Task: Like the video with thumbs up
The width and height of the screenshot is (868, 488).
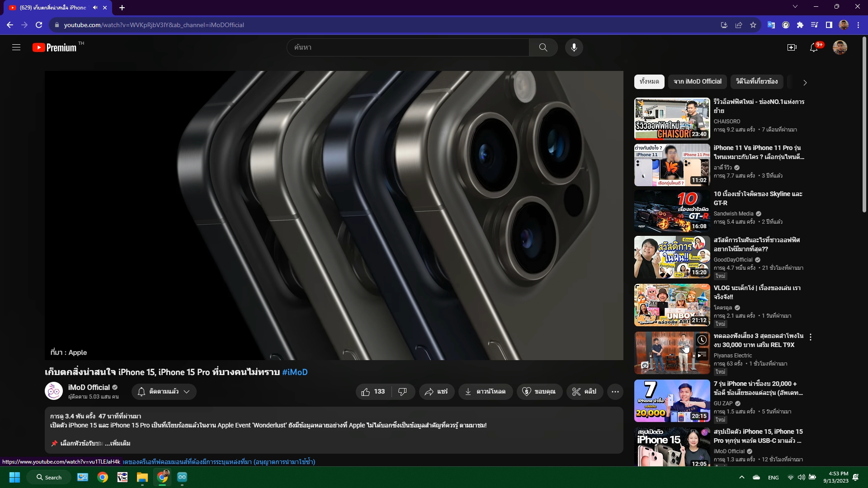Action: (374, 392)
